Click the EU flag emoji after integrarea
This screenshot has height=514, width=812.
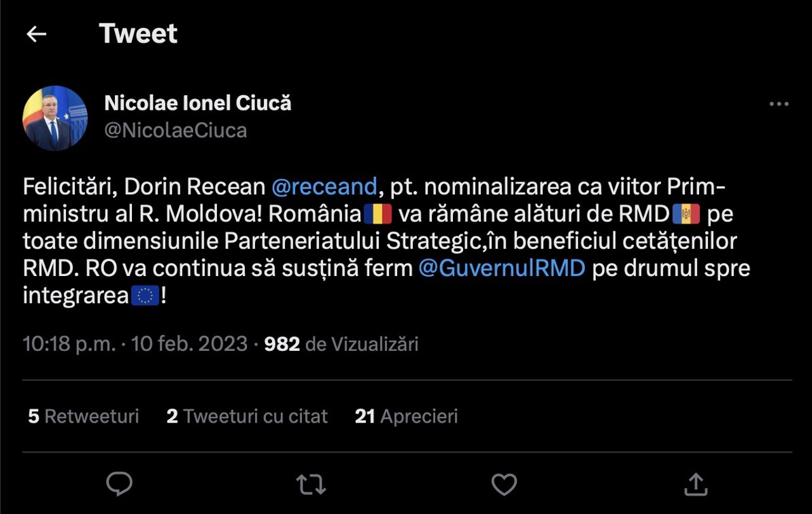coord(145,296)
